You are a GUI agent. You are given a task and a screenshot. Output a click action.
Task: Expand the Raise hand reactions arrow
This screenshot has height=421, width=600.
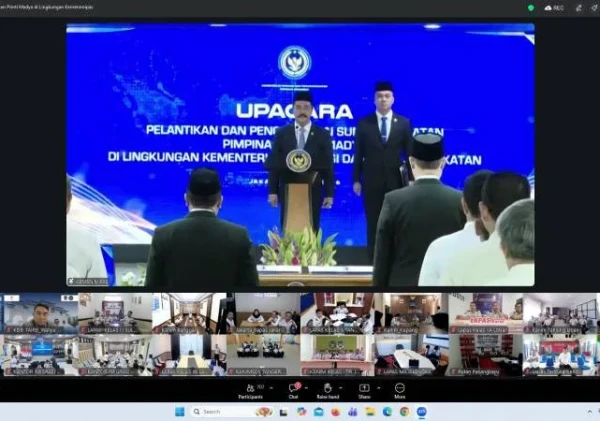coord(341,388)
